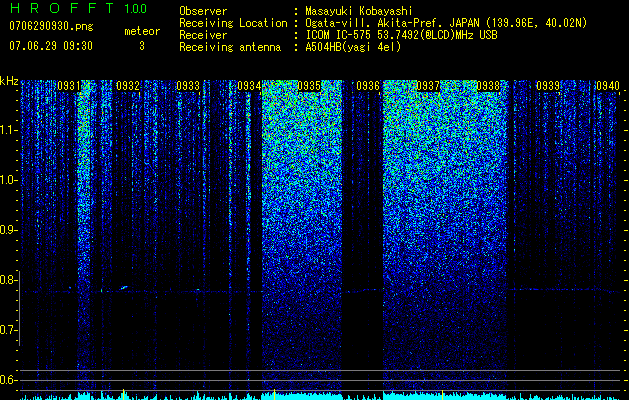Select the filename 0706290930.png

[x=51, y=26]
